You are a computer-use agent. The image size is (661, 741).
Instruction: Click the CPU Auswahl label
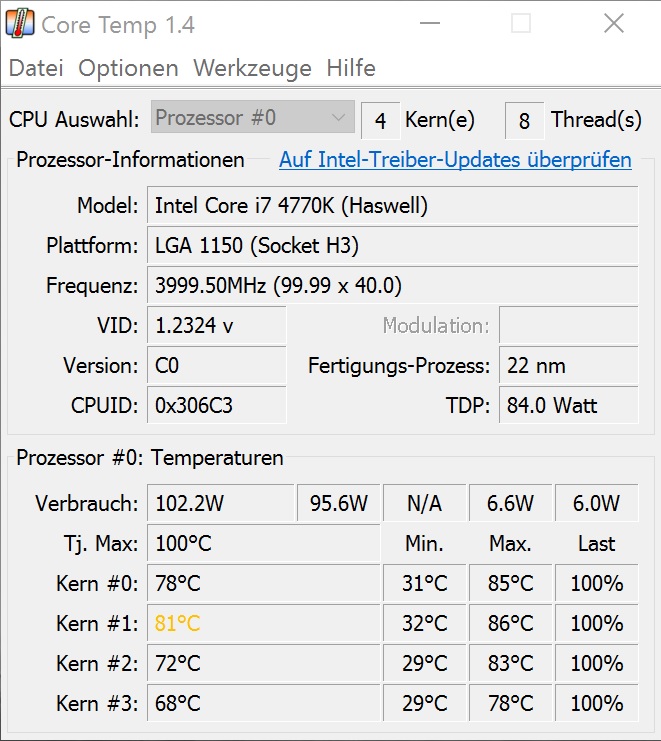pyautogui.click(x=74, y=119)
